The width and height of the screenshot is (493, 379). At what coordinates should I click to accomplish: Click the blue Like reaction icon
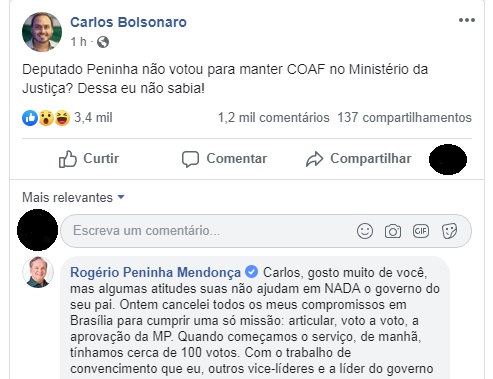coord(30,118)
